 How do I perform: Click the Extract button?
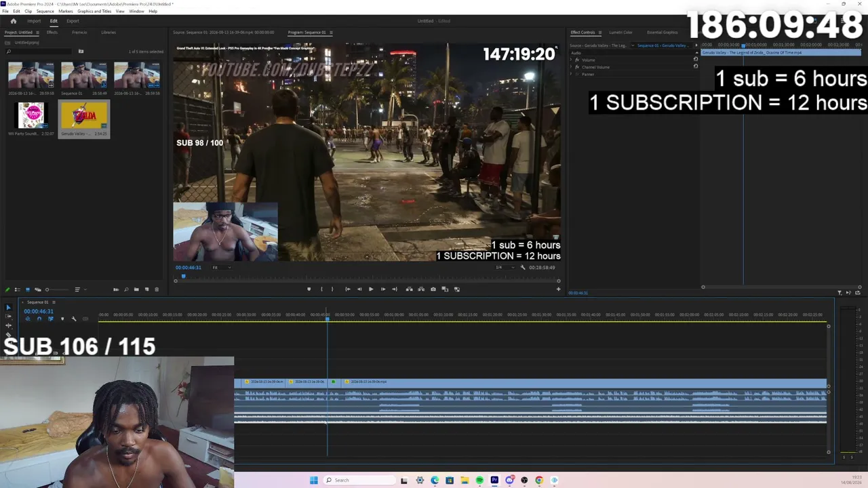[420, 289]
